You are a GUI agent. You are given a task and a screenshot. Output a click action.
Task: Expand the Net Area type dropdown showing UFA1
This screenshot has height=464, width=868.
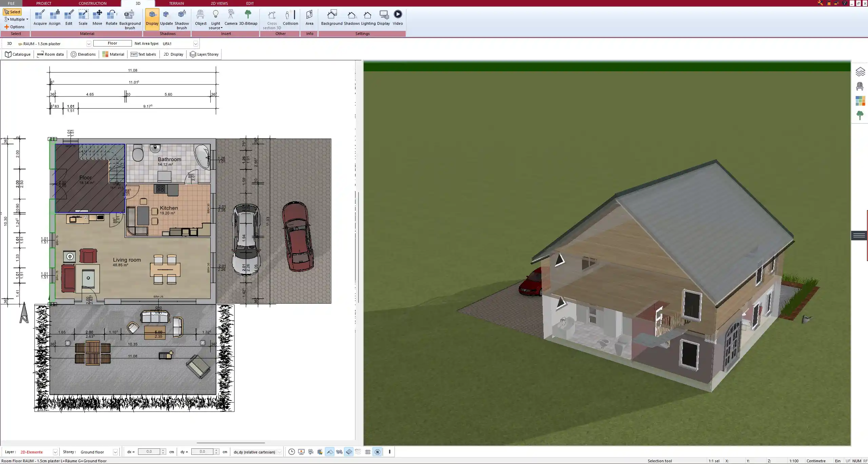pyautogui.click(x=196, y=43)
